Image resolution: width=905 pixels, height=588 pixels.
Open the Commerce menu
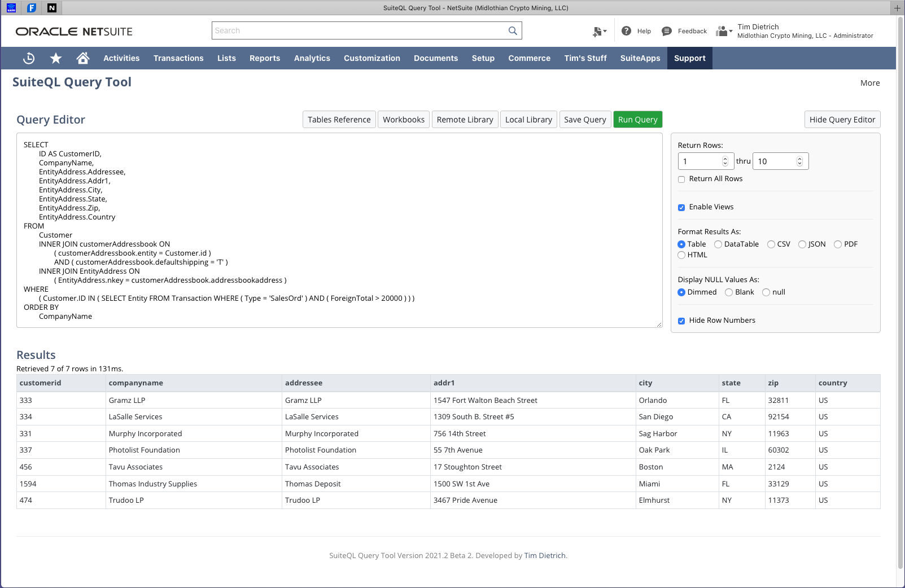pyautogui.click(x=530, y=58)
